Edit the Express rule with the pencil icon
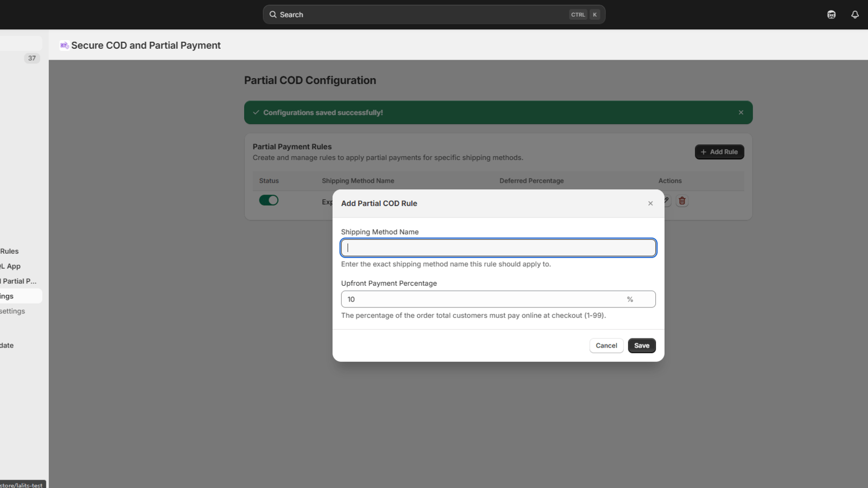 coord(666,201)
